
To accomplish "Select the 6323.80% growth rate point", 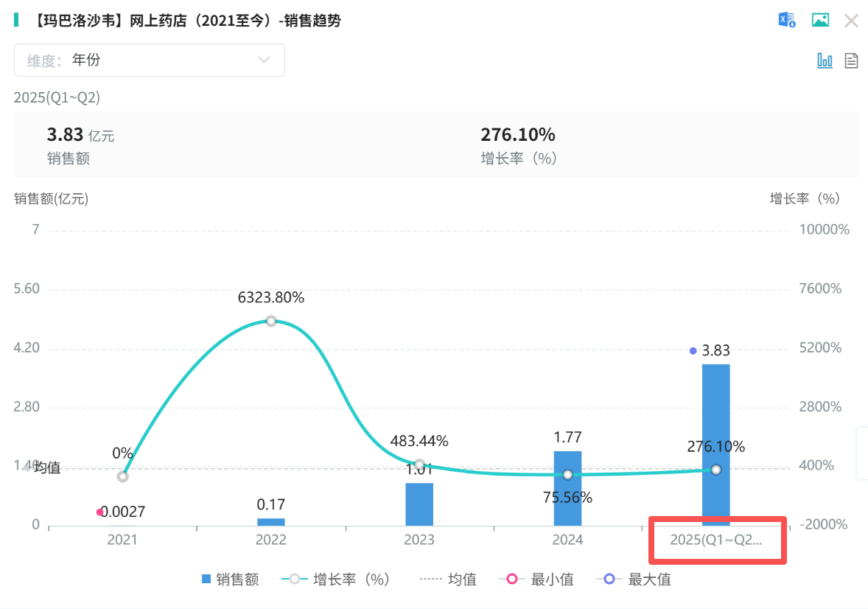I will pos(270,321).
